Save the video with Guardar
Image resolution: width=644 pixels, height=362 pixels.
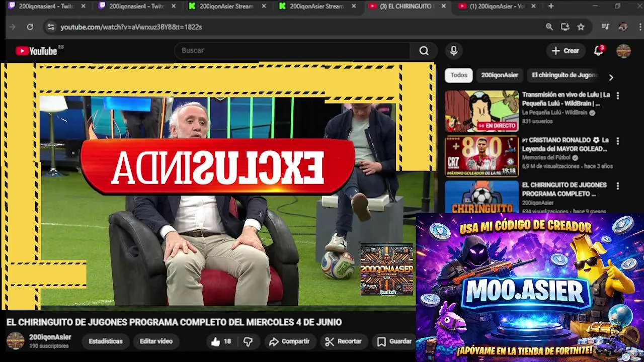[394, 341]
